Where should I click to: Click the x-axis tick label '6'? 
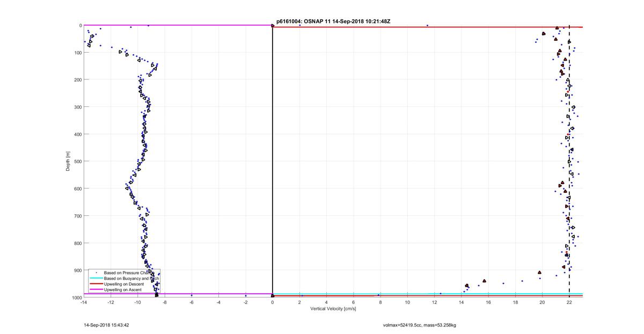click(x=354, y=302)
